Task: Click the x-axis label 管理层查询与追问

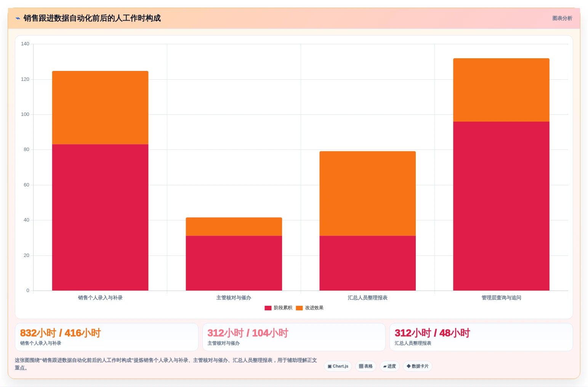Action: click(501, 298)
